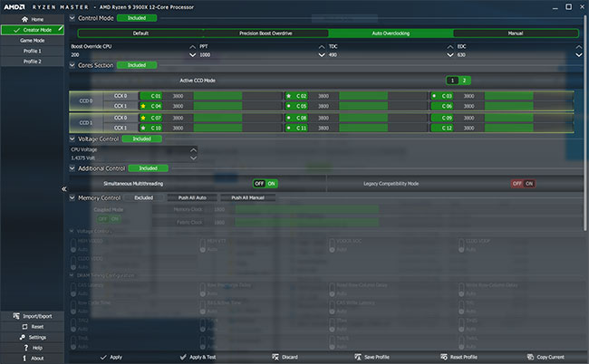Open Import/Export
This screenshot has width=589, height=364.
(33, 316)
